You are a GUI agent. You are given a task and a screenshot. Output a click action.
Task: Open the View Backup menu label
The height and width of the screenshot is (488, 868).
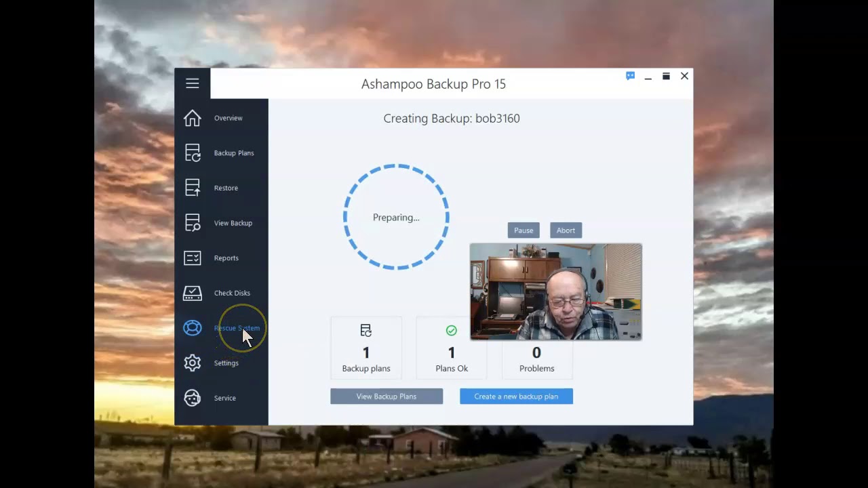[x=233, y=223]
